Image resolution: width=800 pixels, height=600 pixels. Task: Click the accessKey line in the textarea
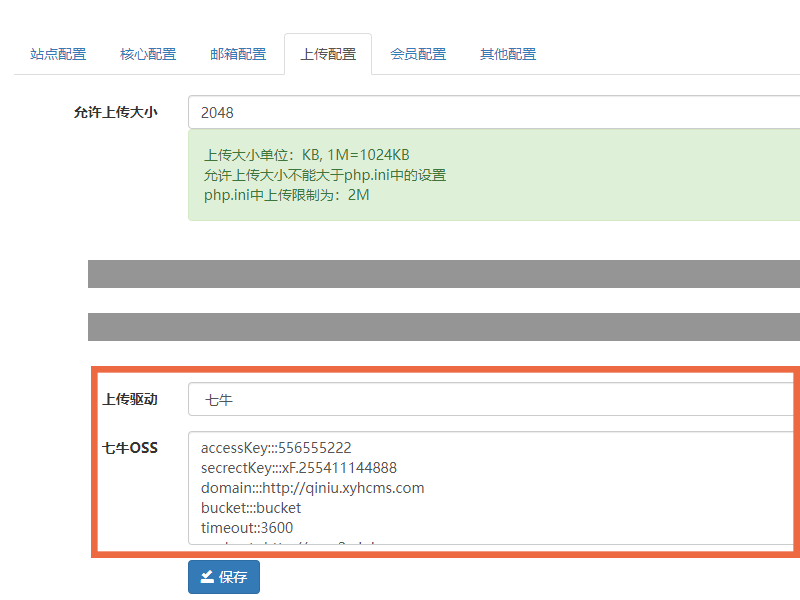point(276,448)
